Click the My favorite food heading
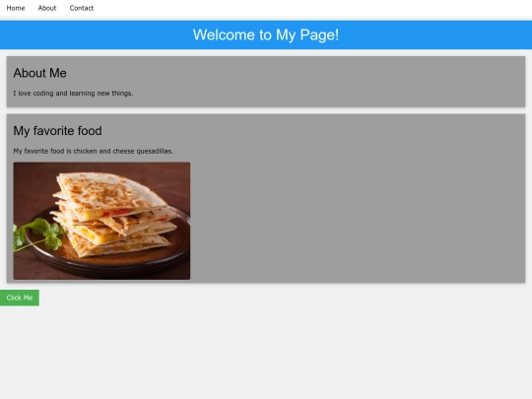Viewport: 532px width, 399px height. coord(58,131)
